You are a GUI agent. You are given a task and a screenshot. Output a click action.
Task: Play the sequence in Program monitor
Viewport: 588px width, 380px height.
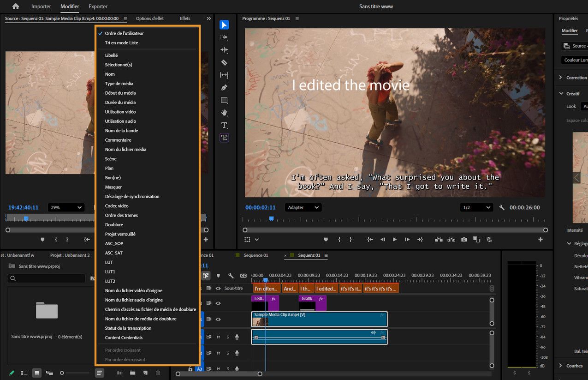(394, 240)
